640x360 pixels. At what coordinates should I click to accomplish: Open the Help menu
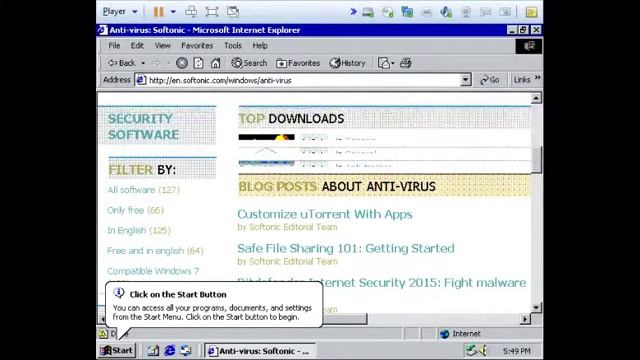pos(260,46)
